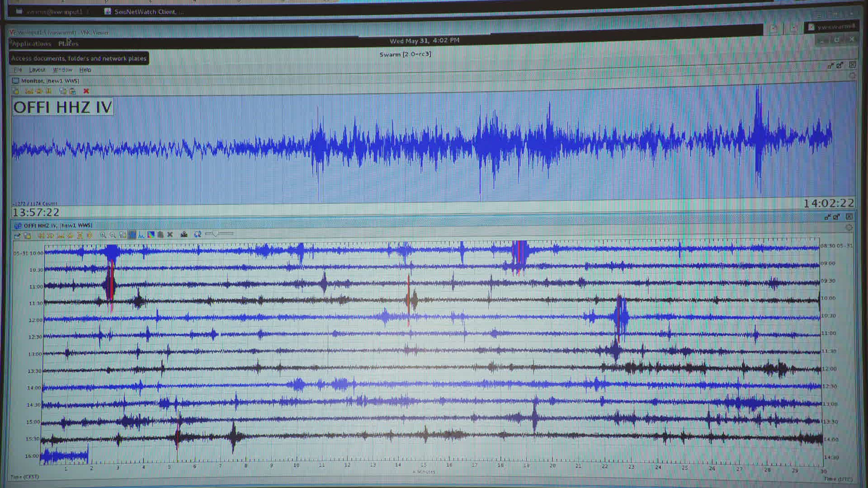Open the Places menu in top panel
868x488 pixels.
[68, 44]
